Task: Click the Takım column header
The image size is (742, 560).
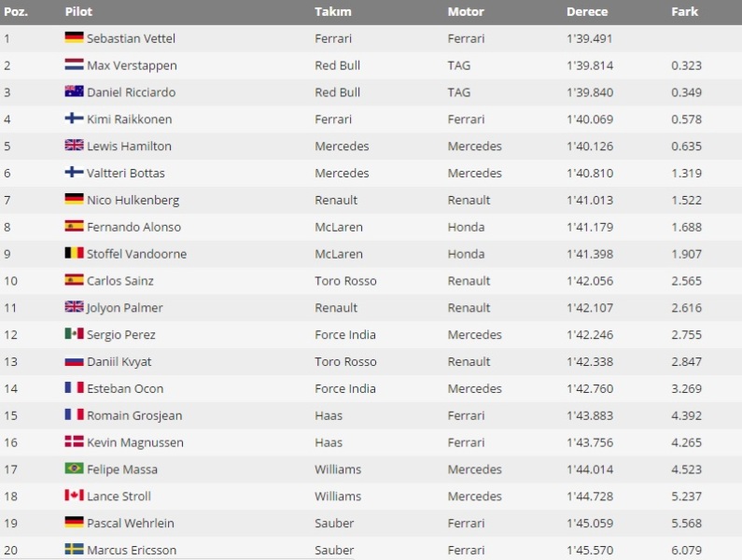Action: click(x=333, y=11)
